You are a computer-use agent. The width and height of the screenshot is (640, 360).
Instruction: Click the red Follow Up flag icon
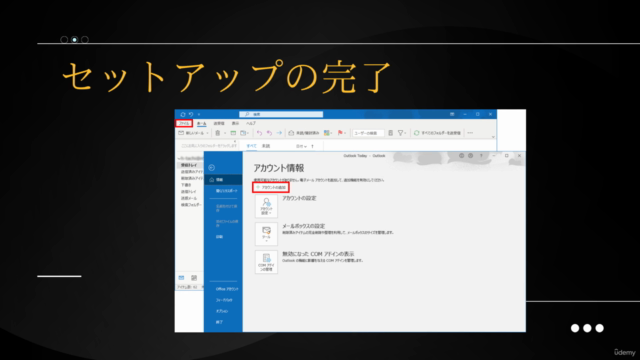pos(340,133)
